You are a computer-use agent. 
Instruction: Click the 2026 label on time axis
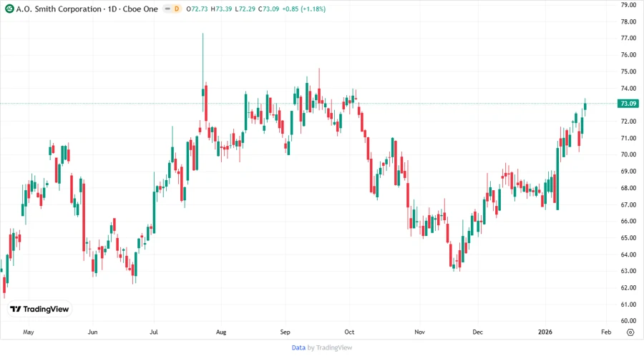[x=545, y=332]
